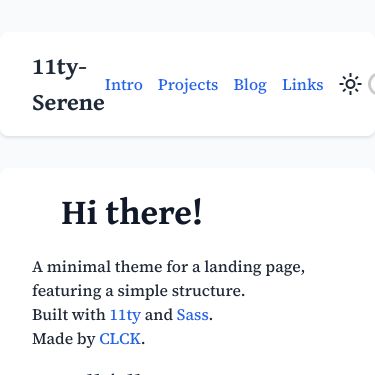375x375 pixels.
Task: Click the partially visible heading at bottom
Action: click(x=114, y=372)
